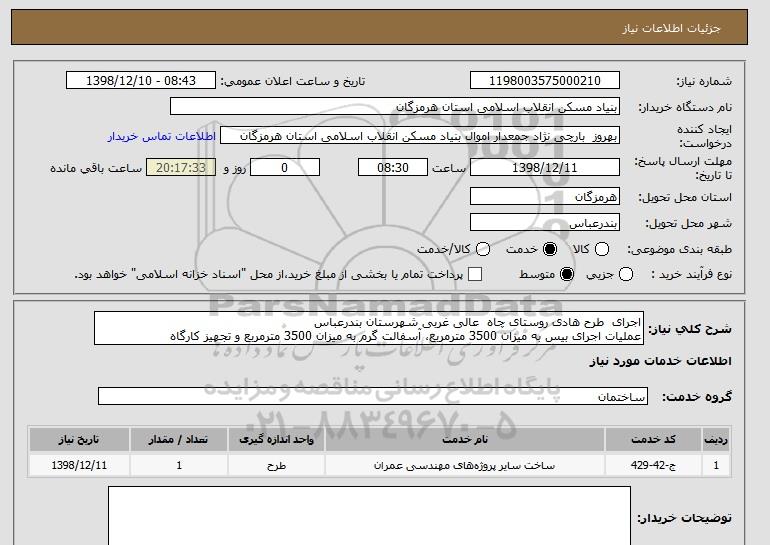Click the request creator field

point(420,136)
